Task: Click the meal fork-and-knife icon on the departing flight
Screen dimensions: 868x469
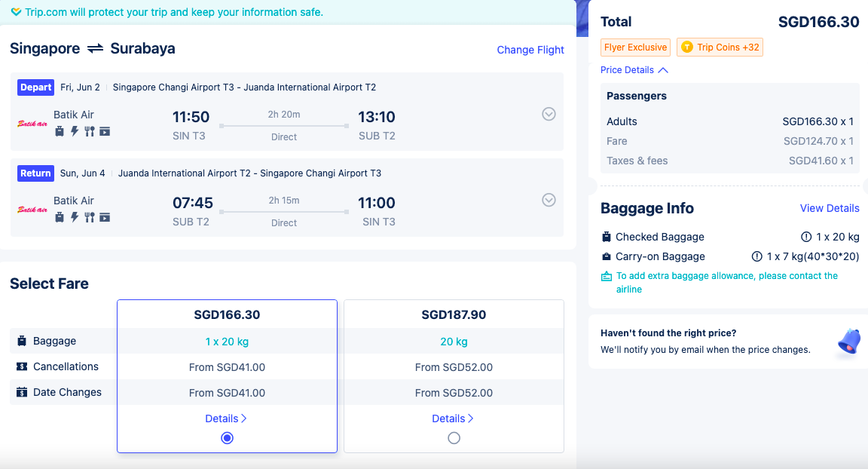Action: click(89, 131)
